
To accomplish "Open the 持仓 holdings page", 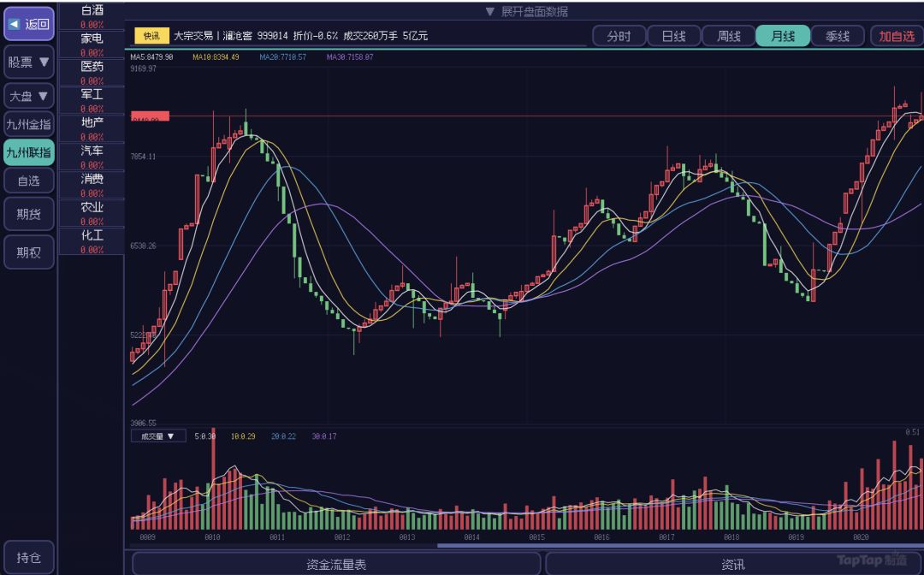I will pos(29,557).
